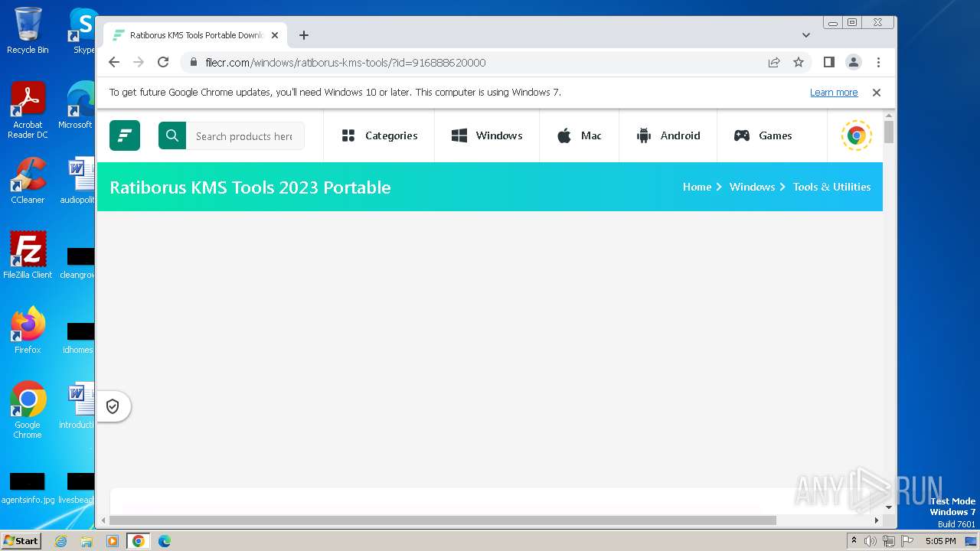Image resolution: width=980 pixels, height=551 pixels.
Task: Open Internet Explorer from the taskbar
Action: point(61,541)
